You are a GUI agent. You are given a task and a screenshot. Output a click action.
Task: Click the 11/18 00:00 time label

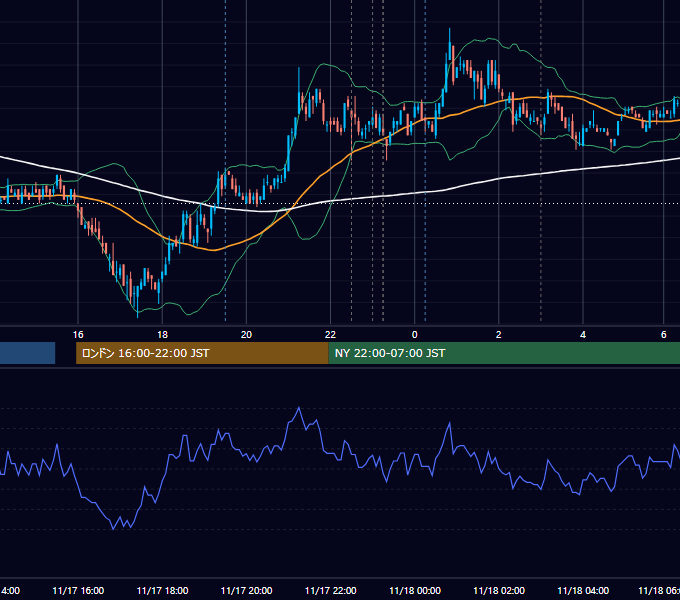415,591
